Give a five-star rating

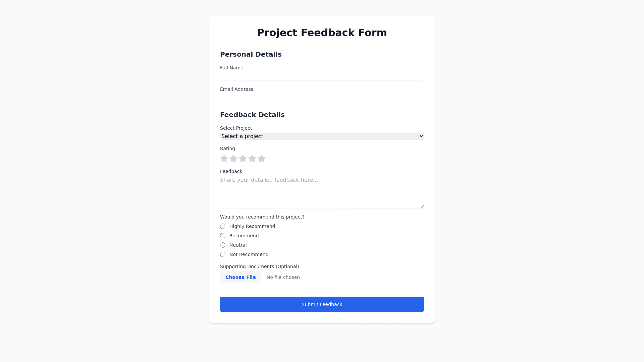tap(262, 159)
